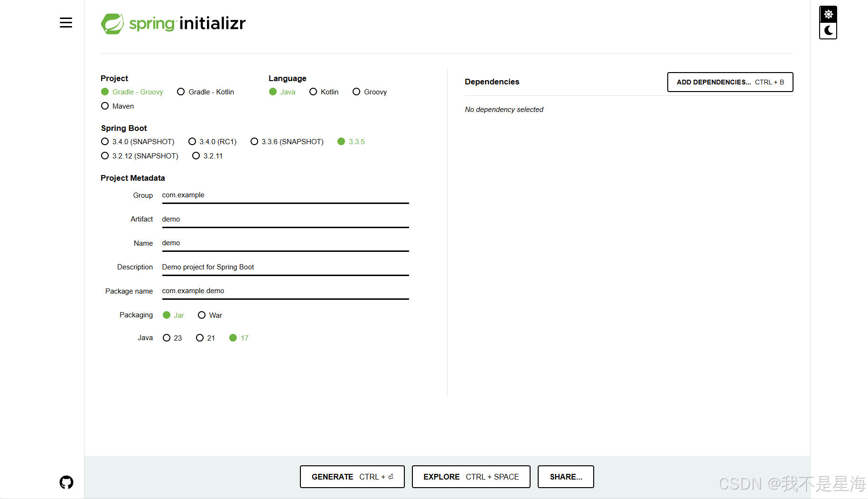Select Spring Boot 3.3.6 (SNAPSHOT)

point(287,142)
